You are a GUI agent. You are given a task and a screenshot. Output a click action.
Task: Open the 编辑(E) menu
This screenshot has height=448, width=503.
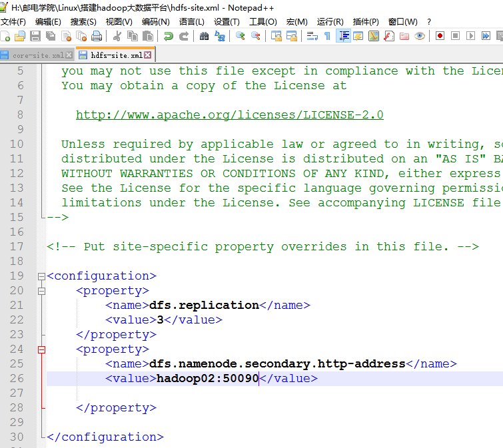pos(48,22)
